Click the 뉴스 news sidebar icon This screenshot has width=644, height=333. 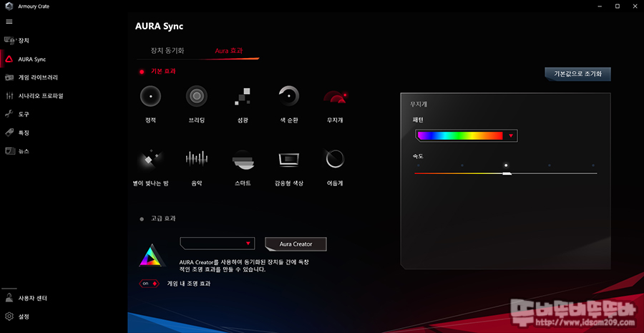pos(9,151)
